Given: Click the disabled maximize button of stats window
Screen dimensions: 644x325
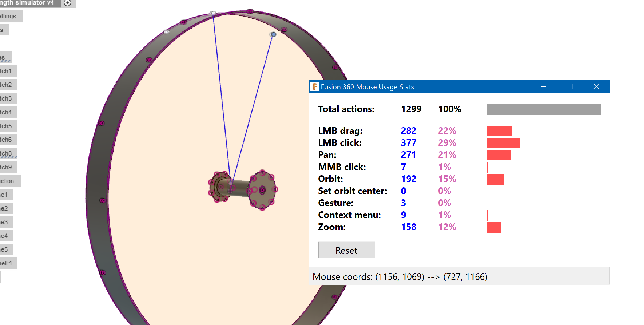Looking at the screenshot, I should pyautogui.click(x=569, y=86).
